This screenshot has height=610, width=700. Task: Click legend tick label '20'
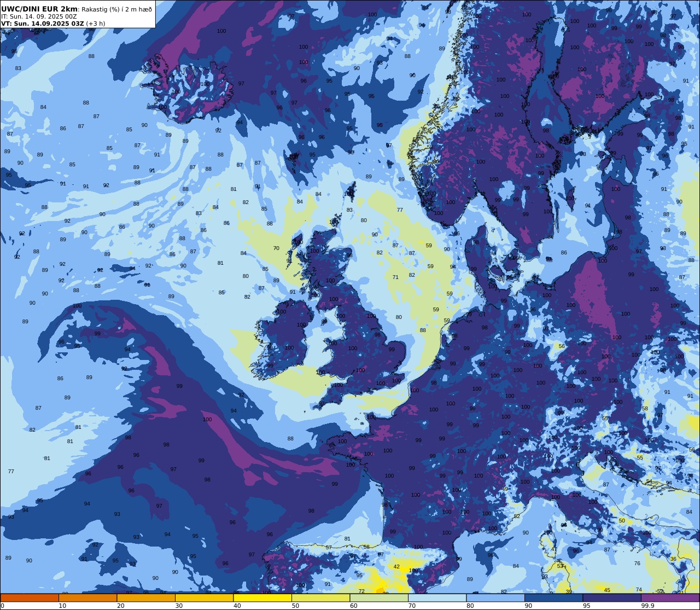(120, 606)
